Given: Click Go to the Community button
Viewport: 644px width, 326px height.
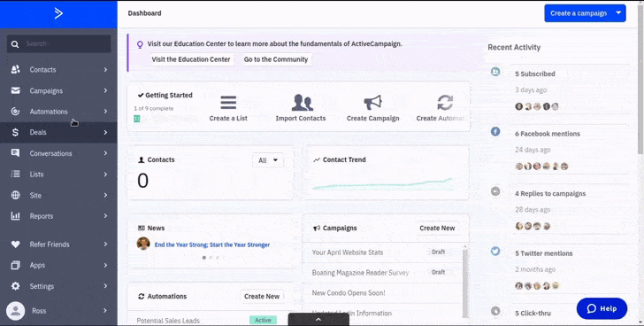Looking at the screenshot, I should click(276, 59).
